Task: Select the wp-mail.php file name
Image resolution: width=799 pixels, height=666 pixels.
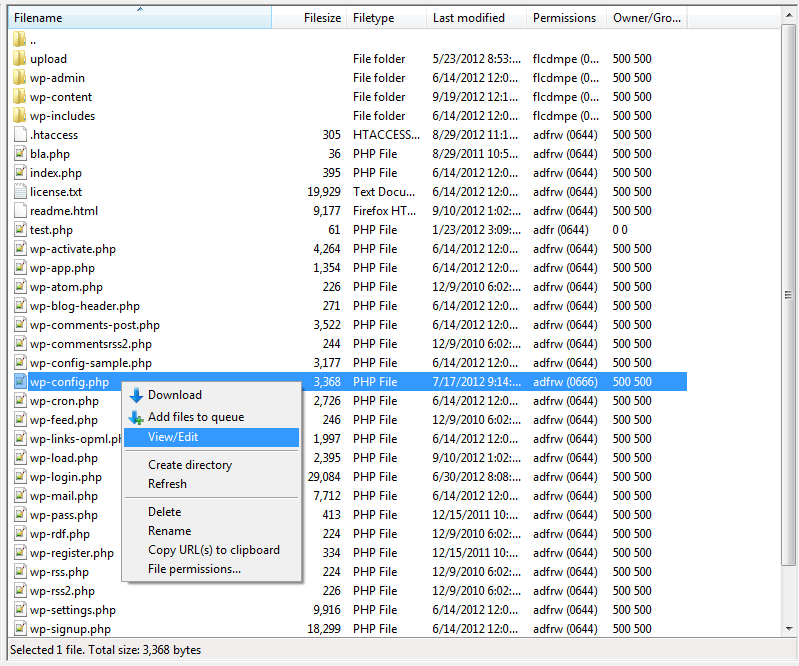Action: click(64, 496)
